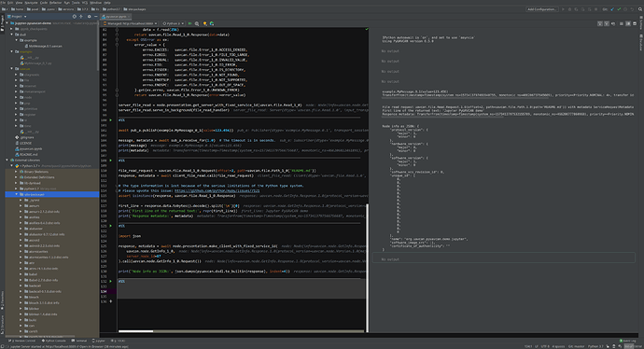Run the cell at line 100 gutter arrow

[110, 119]
